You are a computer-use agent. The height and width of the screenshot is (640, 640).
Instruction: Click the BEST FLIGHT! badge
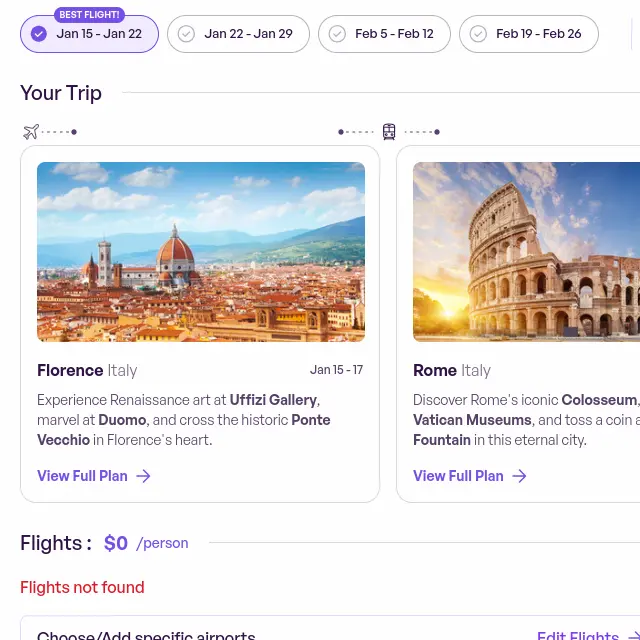click(x=89, y=15)
